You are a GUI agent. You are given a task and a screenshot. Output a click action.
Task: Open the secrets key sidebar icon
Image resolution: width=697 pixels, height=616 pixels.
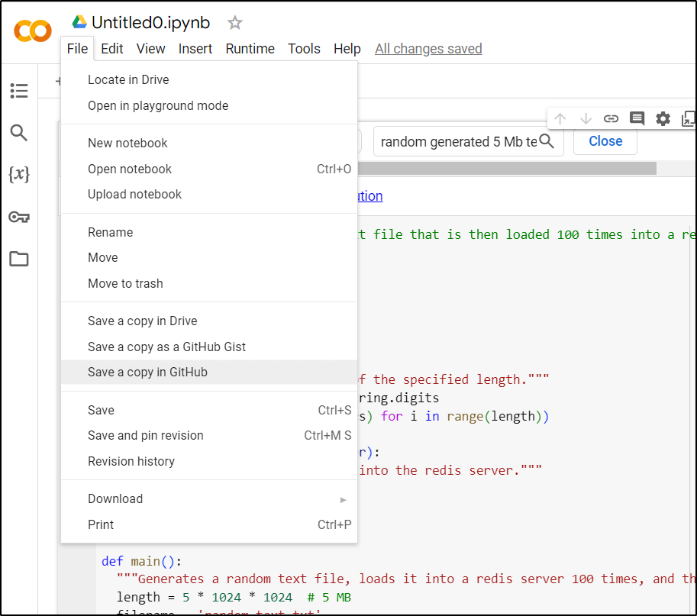coord(18,217)
